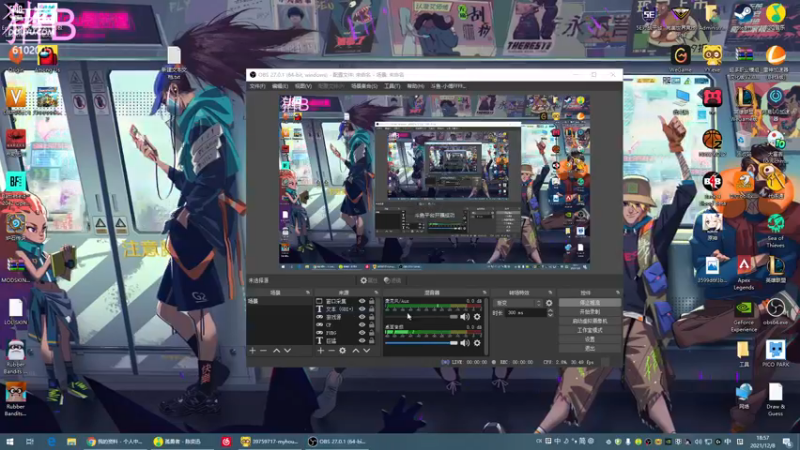Move selected source up with up arrow
Image resolution: width=800 pixels, height=450 pixels.
[x=356, y=351]
